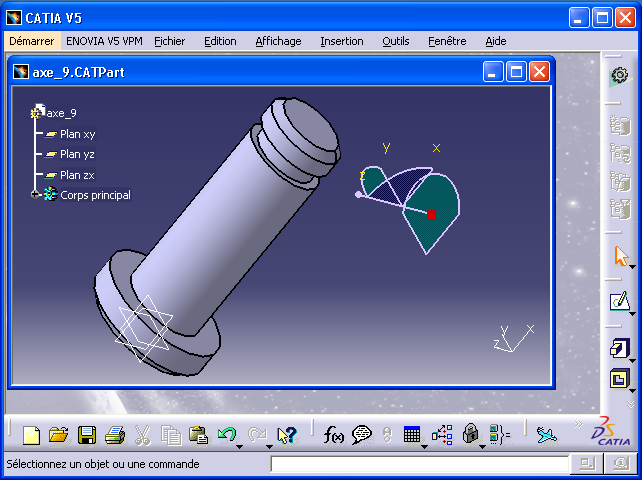Activate the What's This help cursor icon

click(286, 435)
